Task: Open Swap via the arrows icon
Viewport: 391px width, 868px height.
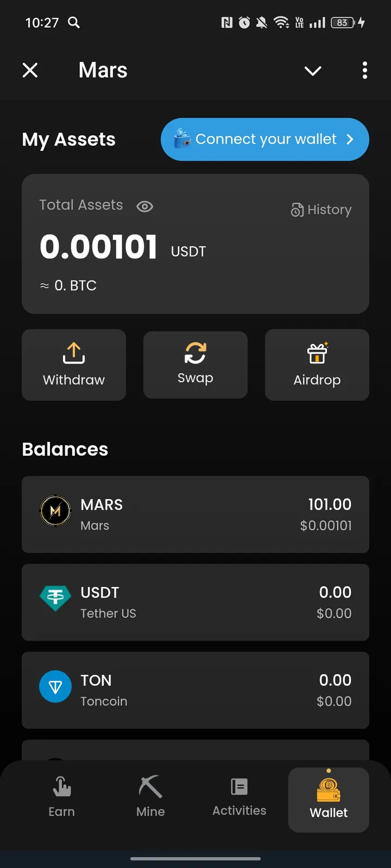Action: coord(195,353)
